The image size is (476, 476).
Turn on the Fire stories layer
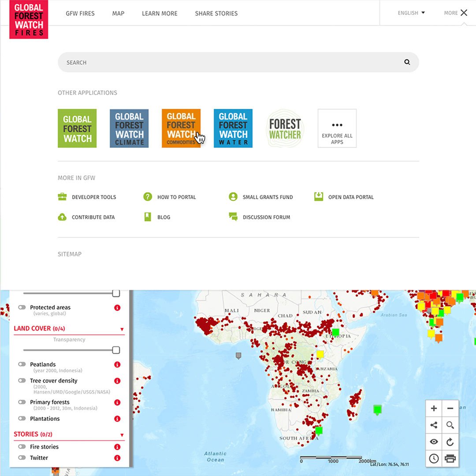coord(22,446)
